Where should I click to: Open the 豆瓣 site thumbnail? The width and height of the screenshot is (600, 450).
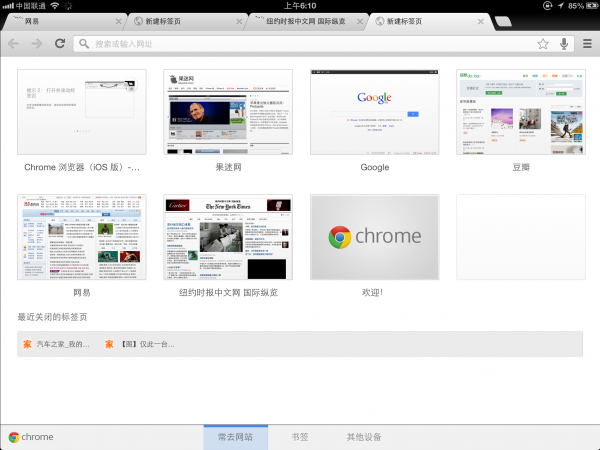coord(521,112)
